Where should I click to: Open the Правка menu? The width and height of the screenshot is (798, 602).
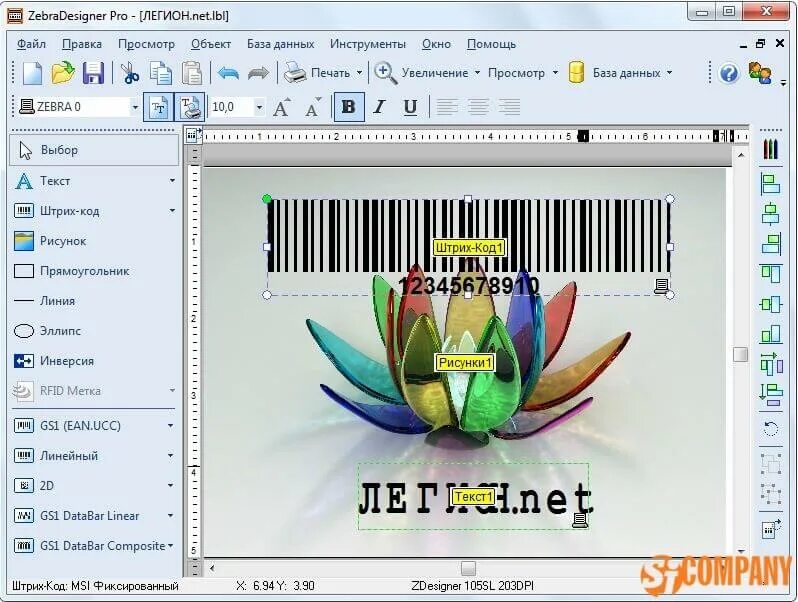click(82, 44)
